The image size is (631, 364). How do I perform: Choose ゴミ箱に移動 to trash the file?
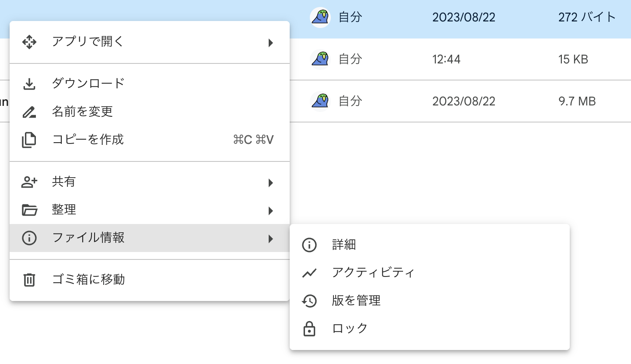pyautogui.click(x=150, y=280)
